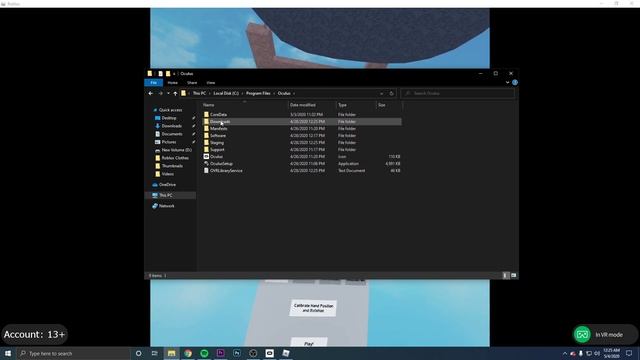This screenshot has height=360, width=640.
Task: Select This PC in the navigation pane
Action: (165, 195)
